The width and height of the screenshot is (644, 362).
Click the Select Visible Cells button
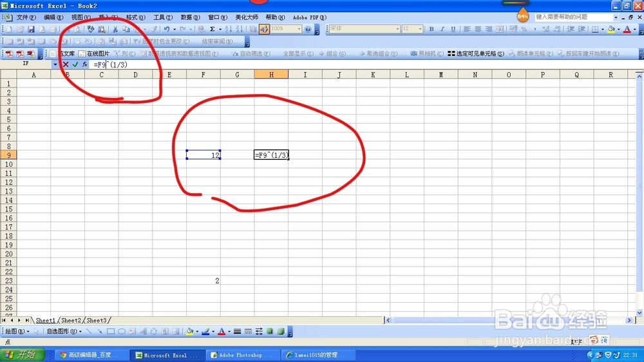coord(476,54)
